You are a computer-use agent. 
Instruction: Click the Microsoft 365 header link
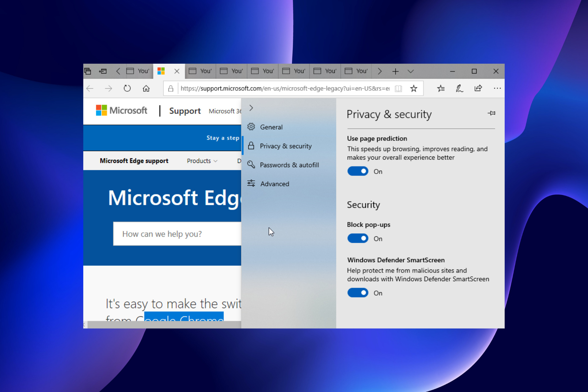pos(225,111)
